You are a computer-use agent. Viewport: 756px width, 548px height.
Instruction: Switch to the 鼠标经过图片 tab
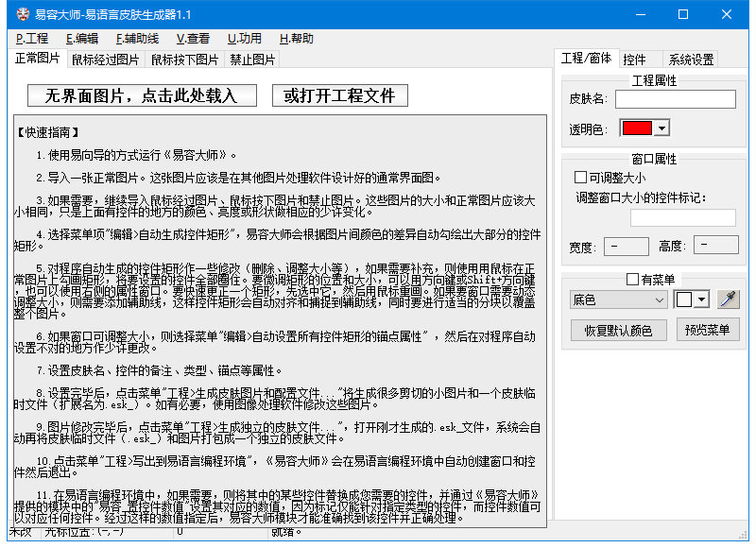(106, 60)
